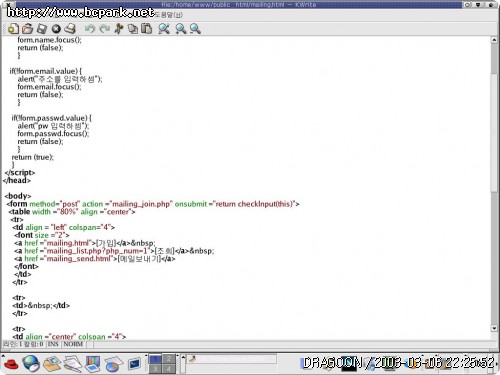Open Find with first magnifier icon
The image size is (500, 375).
[164, 29]
